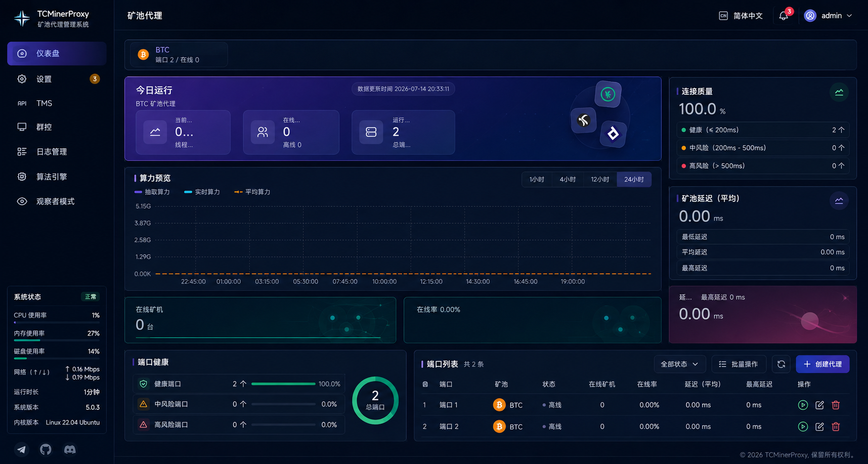Start port 端口 2 with play icon

[x=803, y=427]
